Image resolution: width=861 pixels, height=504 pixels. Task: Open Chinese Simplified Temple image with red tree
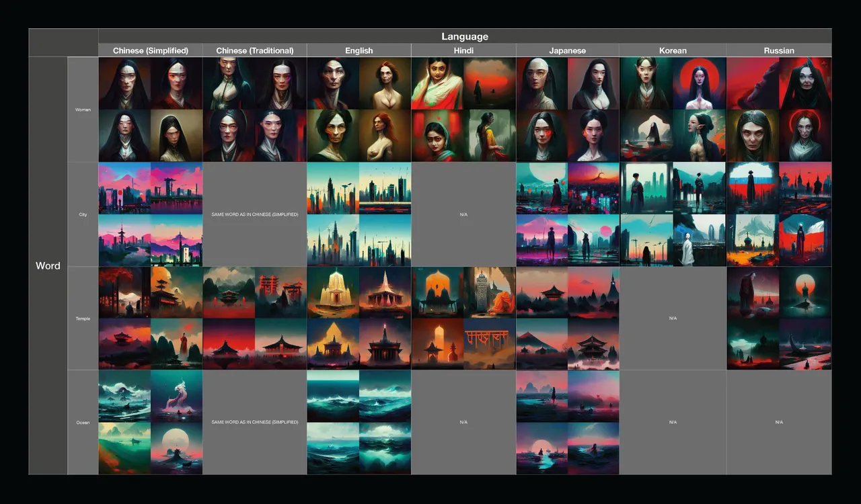[x=124, y=292]
